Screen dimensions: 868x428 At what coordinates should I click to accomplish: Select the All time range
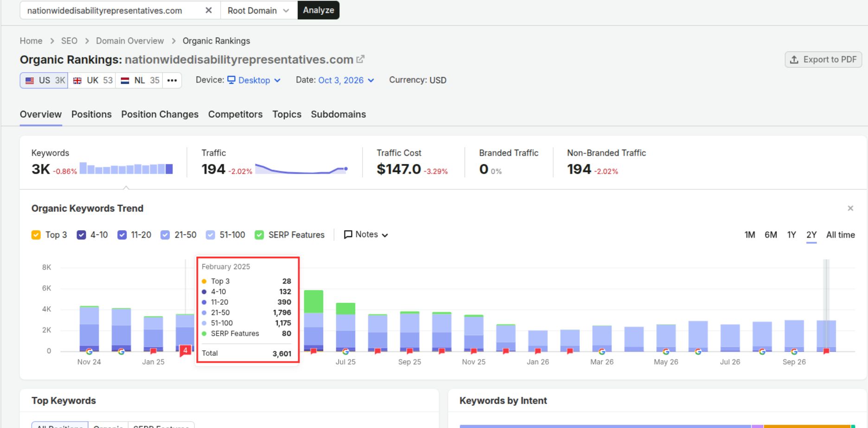click(840, 235)
